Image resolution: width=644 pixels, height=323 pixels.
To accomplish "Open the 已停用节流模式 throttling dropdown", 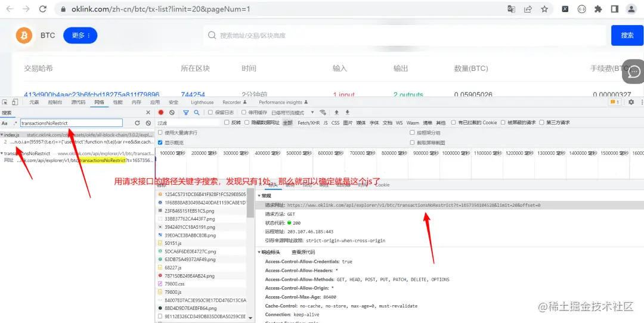I will click(x=292, y=113).
